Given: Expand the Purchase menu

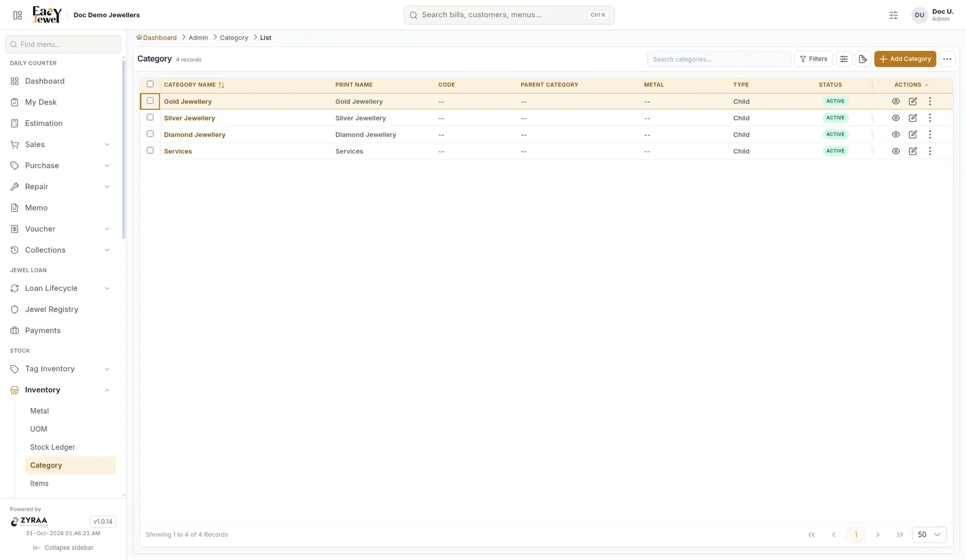Looking at the screenshot, I should [x=60, y=165].
